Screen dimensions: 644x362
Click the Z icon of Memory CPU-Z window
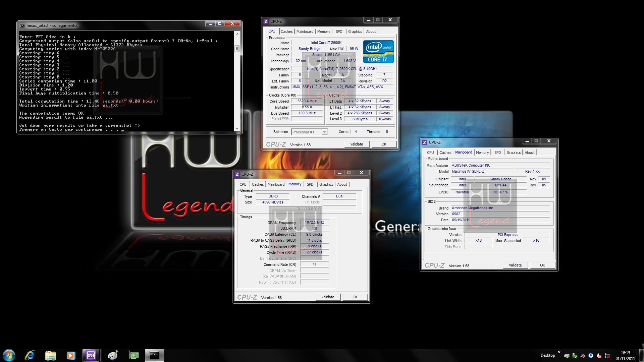[237, 174]
